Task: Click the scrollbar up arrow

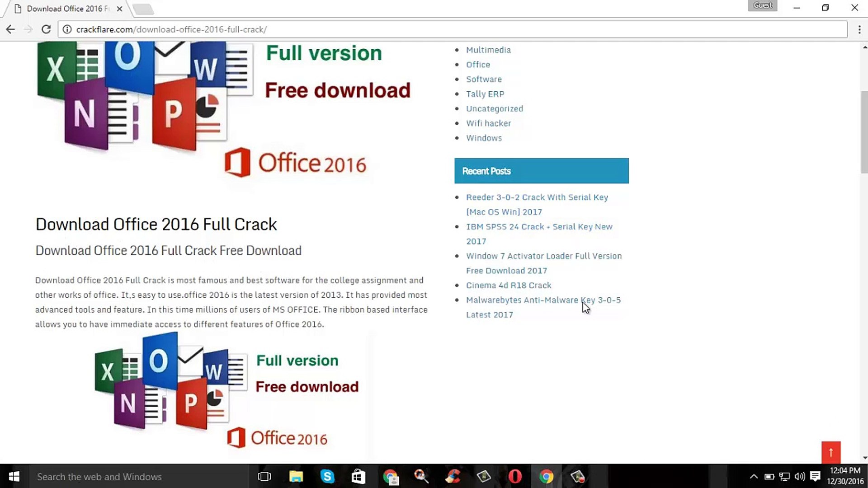Action: (x=864, y=47)
